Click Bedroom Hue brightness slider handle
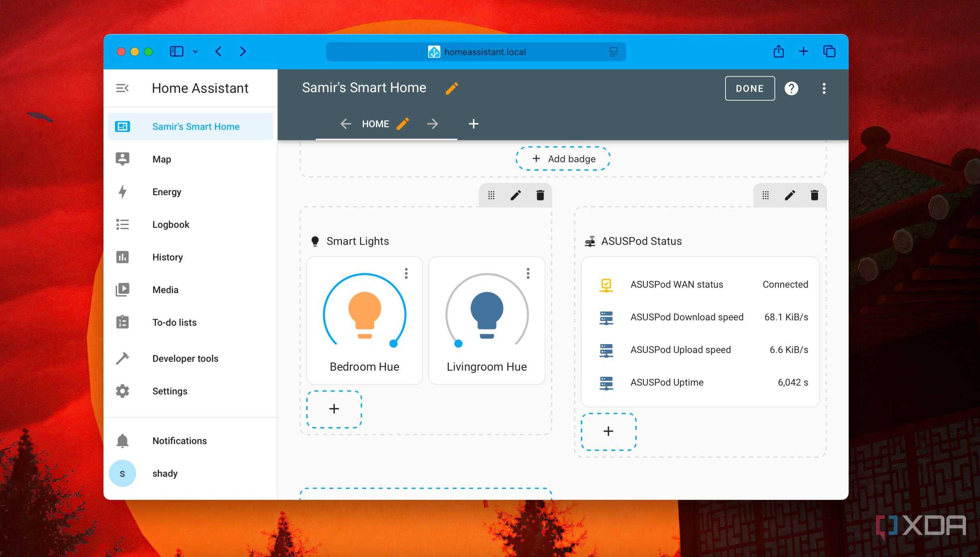 (393, 344)
